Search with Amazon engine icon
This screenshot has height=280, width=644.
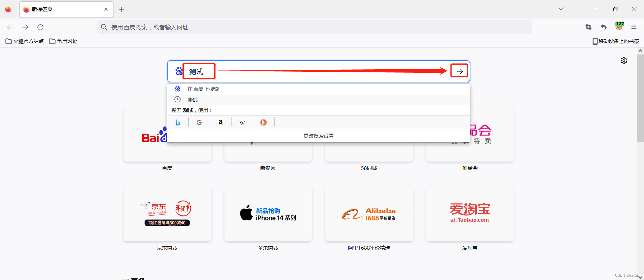pos(221,123)
